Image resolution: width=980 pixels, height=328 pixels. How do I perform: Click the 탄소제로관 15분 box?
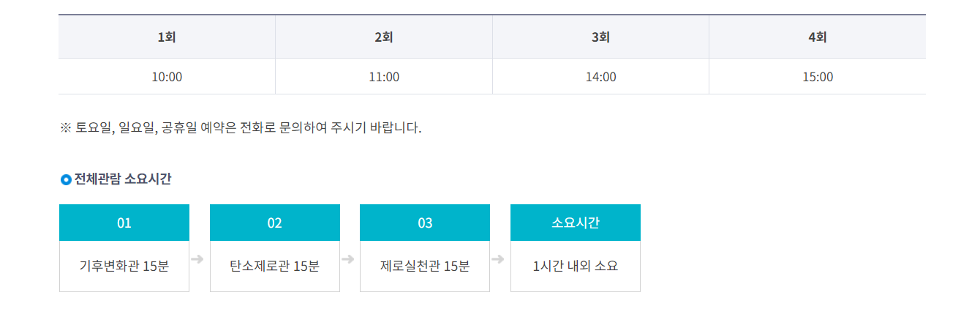pyautogui.click(x=275, y=266)
